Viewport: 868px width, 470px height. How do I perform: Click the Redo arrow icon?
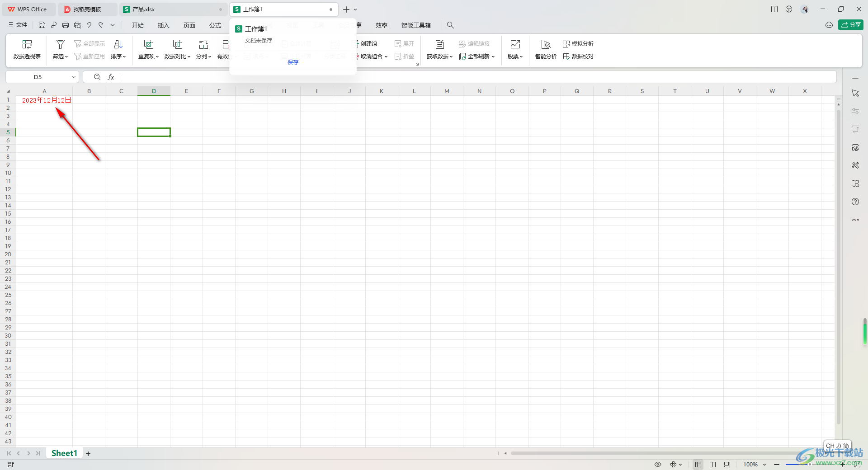tap(101, 25)
